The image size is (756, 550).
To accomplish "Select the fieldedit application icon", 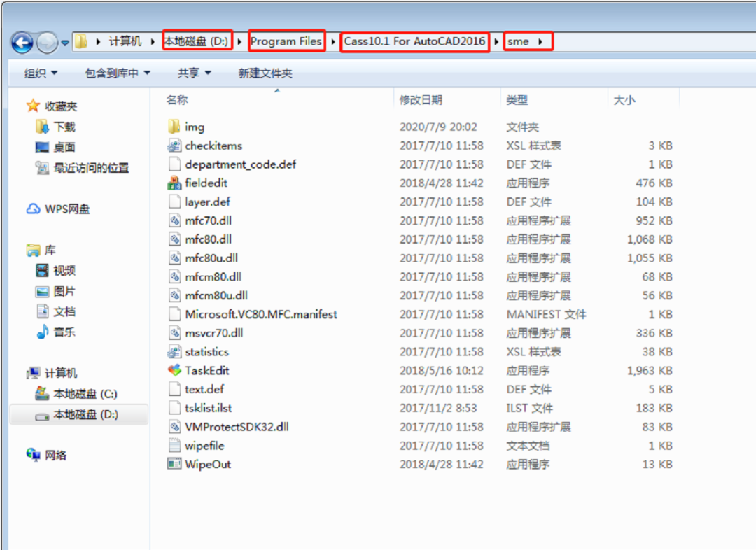I will [174, 183].
